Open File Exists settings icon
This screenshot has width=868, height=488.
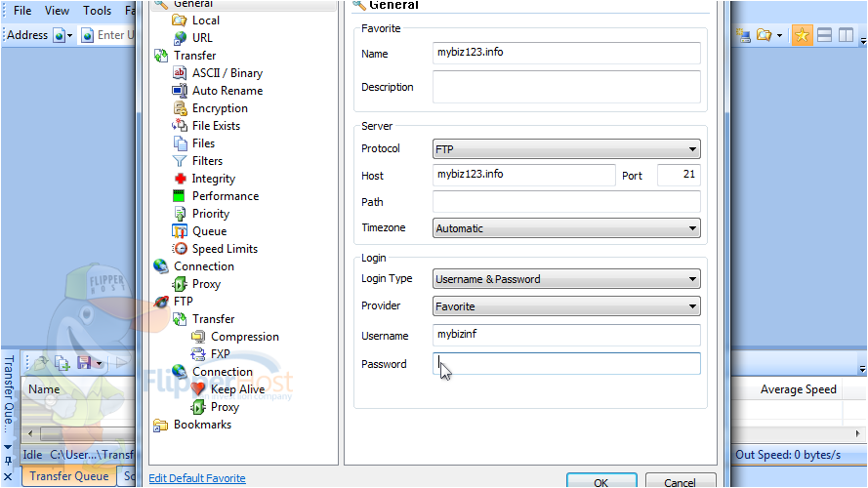coord(180,126)
